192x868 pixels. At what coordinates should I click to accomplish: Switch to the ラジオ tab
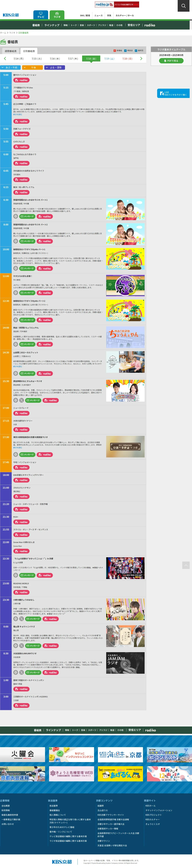[x=57, y=15]
